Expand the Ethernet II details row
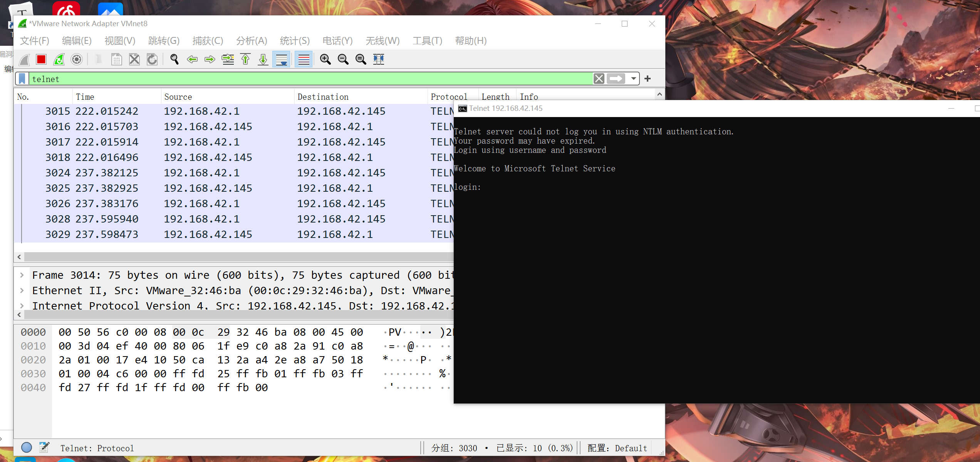Screen dimensions: 980x462 click(22, 291)
